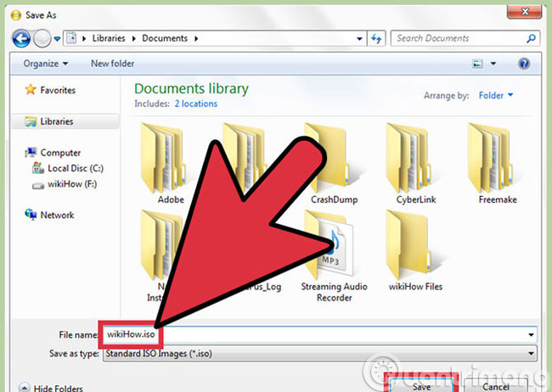Click the Libraries folder icon in sidebar
Image resolution: width=552 pixels, height=392 pixels.
[31, 121]
